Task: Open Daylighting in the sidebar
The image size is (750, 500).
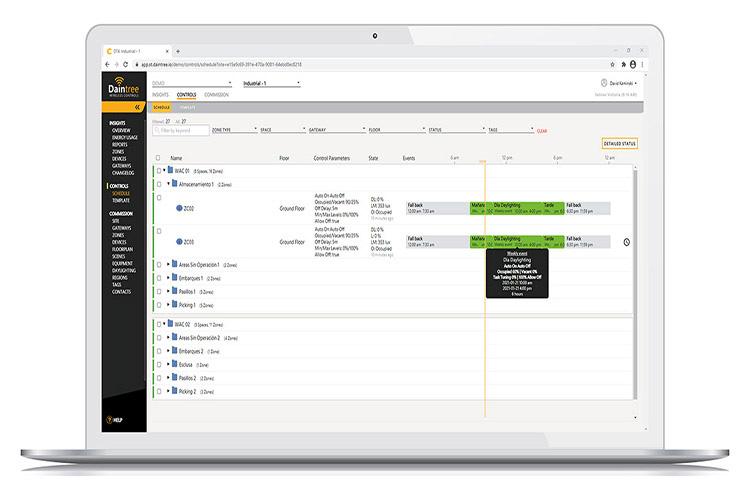Action: (x=124, y=270)
